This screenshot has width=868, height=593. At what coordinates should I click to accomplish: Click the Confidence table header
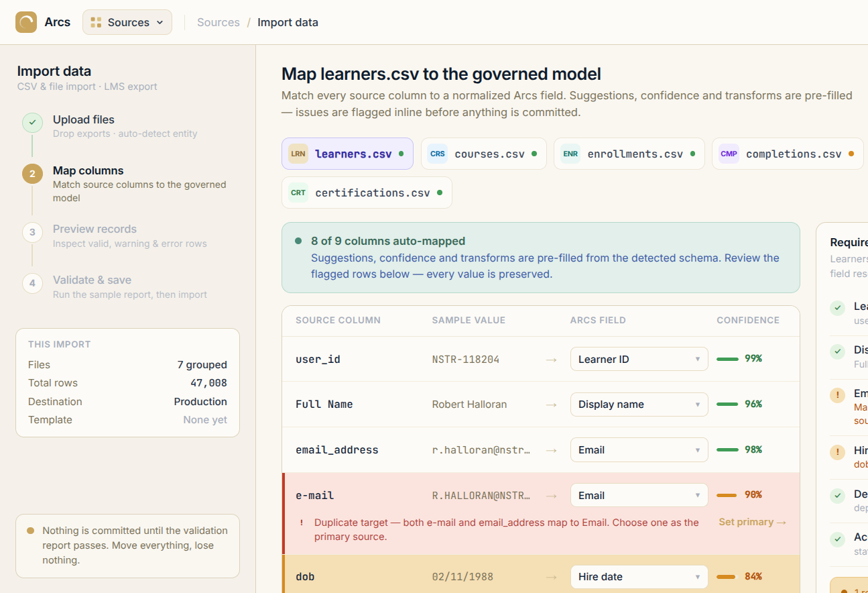pyautogui.click(x=748, y=321)
